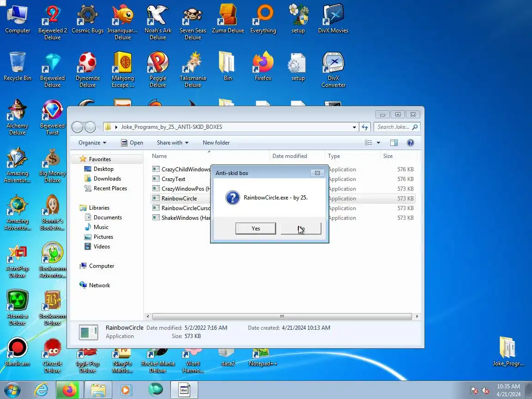This screenshot has width=532, height=399.
Task: Select Firefox desktop shortcut
Action: coord(263,67)
